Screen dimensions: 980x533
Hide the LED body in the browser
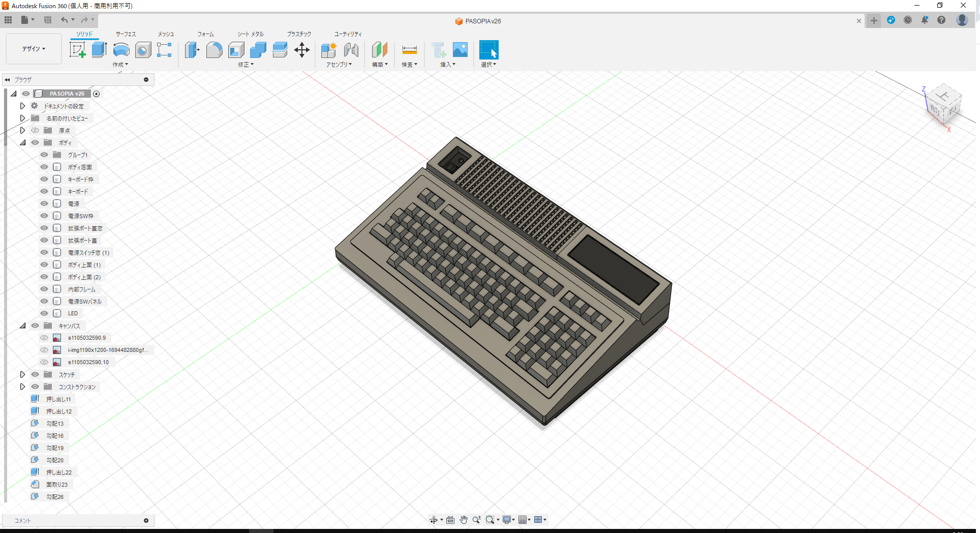(44, 313)
